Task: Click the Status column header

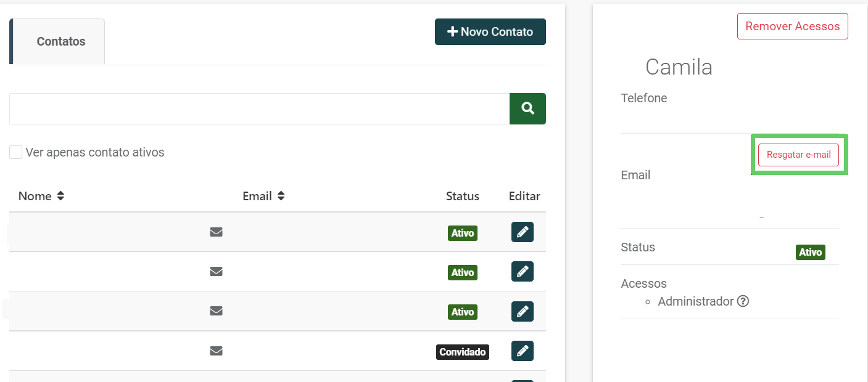Action: (463, 196)
